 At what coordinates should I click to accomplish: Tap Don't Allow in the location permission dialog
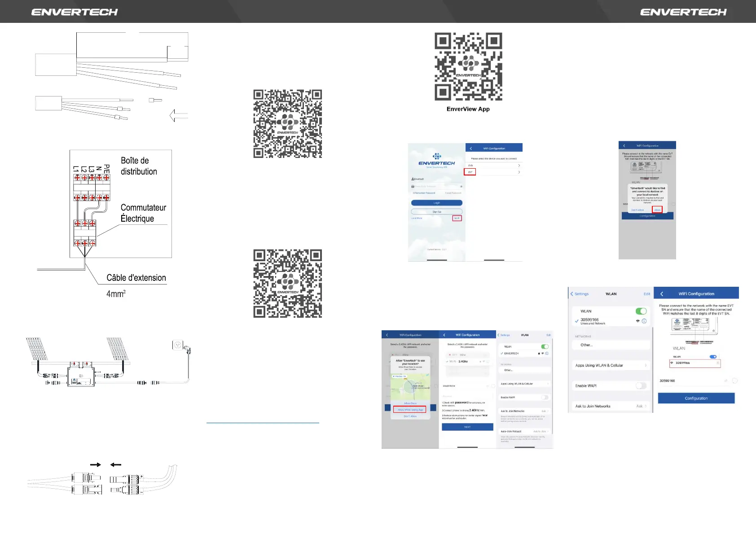tap(410, 416)
